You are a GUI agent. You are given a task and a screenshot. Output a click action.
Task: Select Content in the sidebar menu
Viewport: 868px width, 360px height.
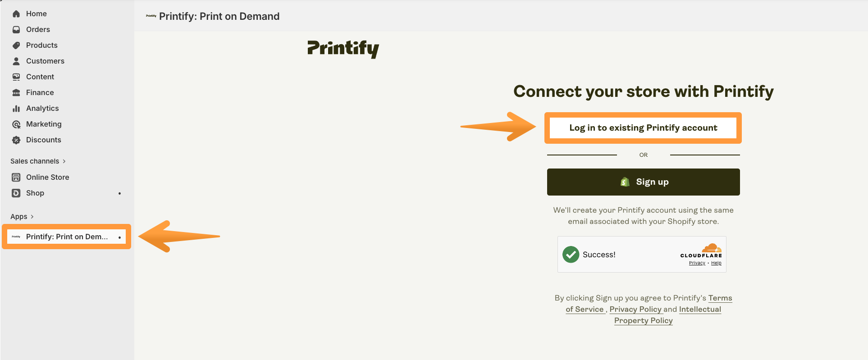(16, 77)
